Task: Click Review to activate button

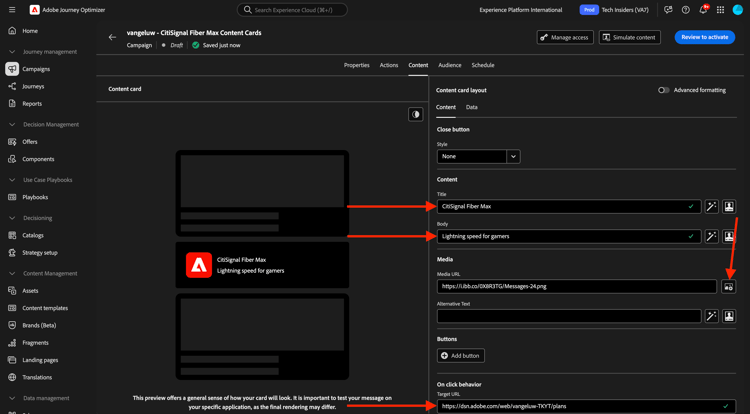Action: [705, 37]
